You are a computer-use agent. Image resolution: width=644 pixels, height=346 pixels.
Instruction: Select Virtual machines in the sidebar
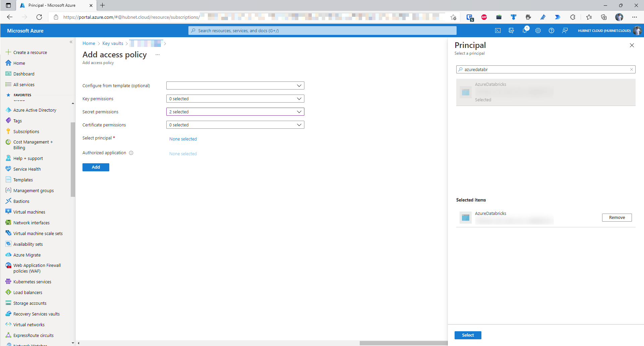tap(29, 212)
